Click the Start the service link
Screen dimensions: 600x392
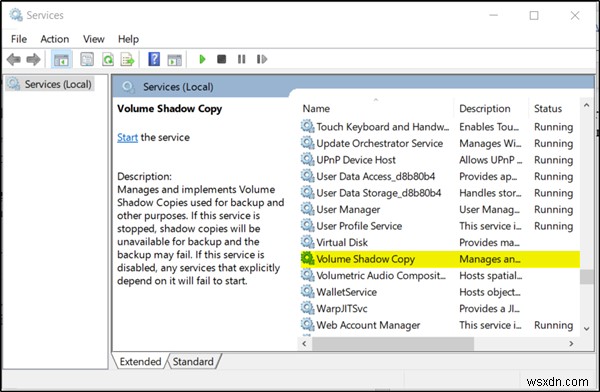tap(127, 137)
